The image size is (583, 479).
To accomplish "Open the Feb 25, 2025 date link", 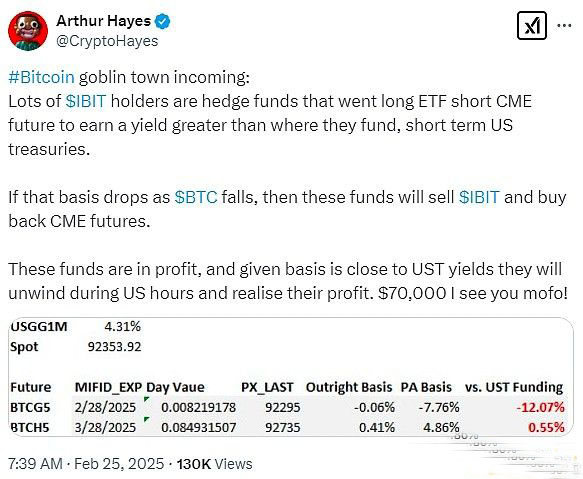I will pyautogui.click(x=119, y=464).
